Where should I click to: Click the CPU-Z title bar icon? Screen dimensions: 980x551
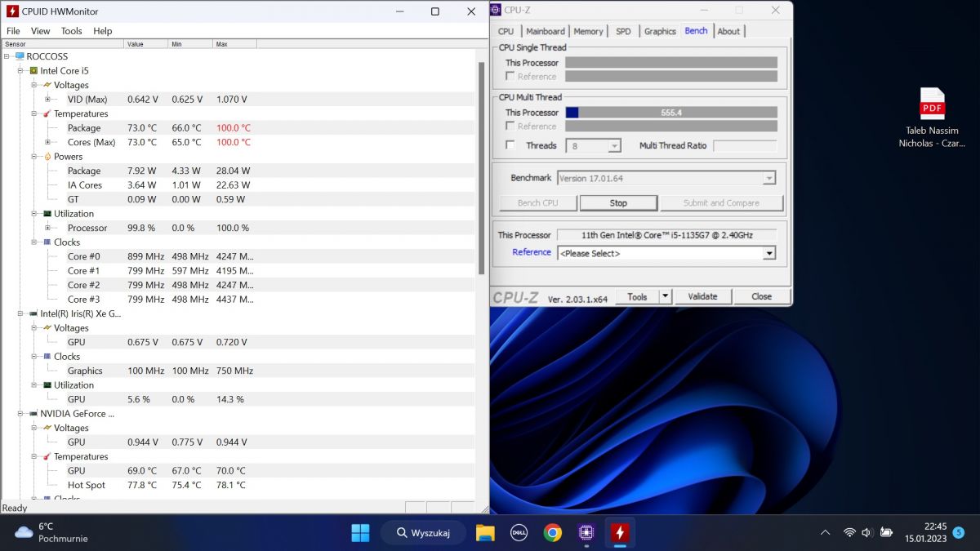tap(497, 10)
